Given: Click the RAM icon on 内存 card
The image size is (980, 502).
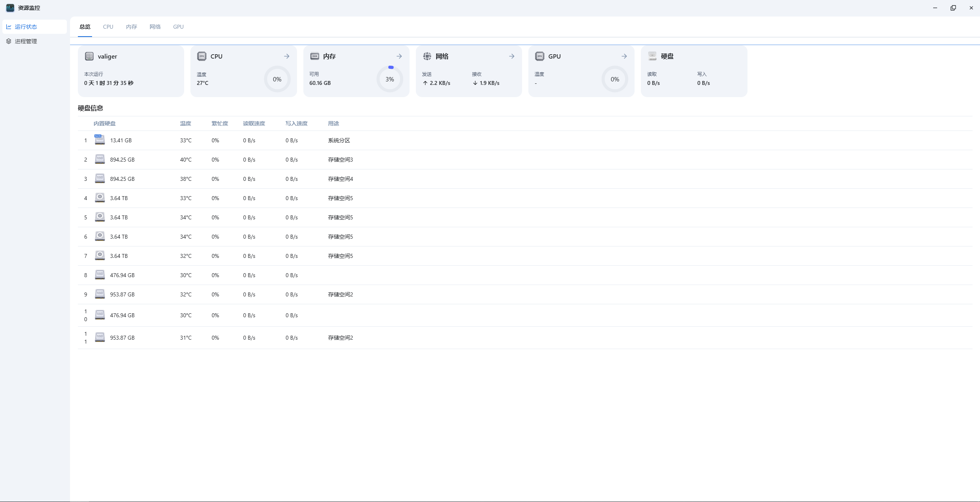Looking at the screenshot, I should [314, 56].
